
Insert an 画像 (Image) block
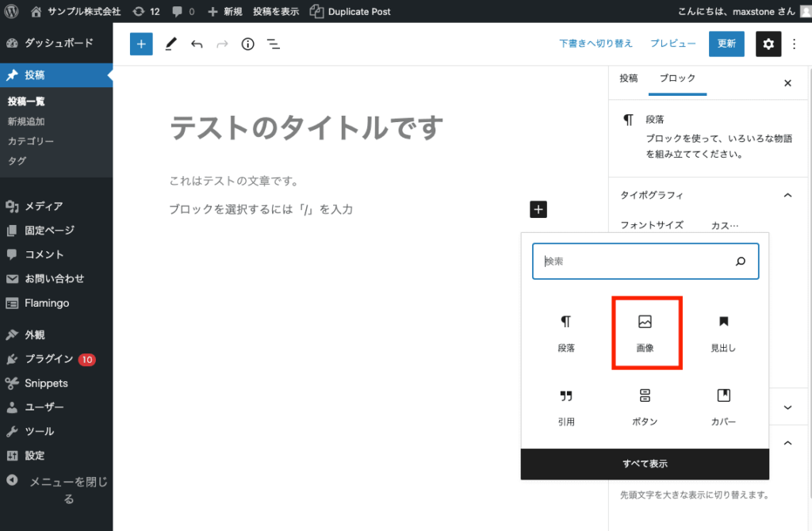tap(646, 331)
